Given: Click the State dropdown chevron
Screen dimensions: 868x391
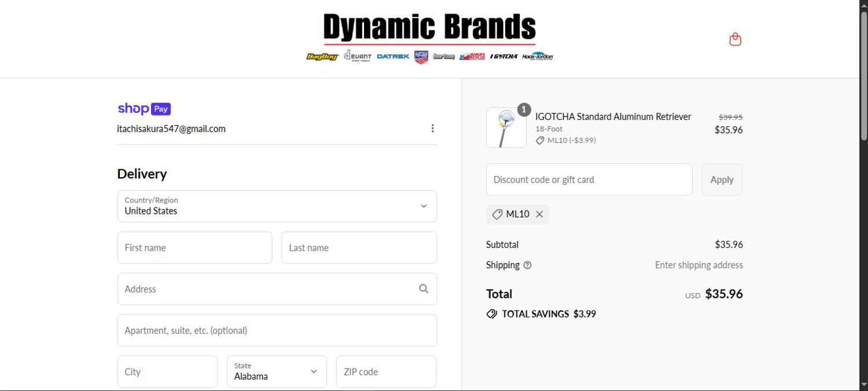Looking at the screenshot, I should (x=314, y=372).
